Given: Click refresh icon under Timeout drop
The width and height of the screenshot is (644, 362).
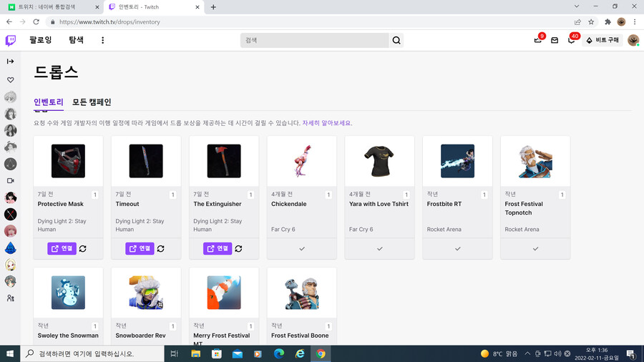Looking at the screenshot, I should pyautogui.click(x=161, y=248).
